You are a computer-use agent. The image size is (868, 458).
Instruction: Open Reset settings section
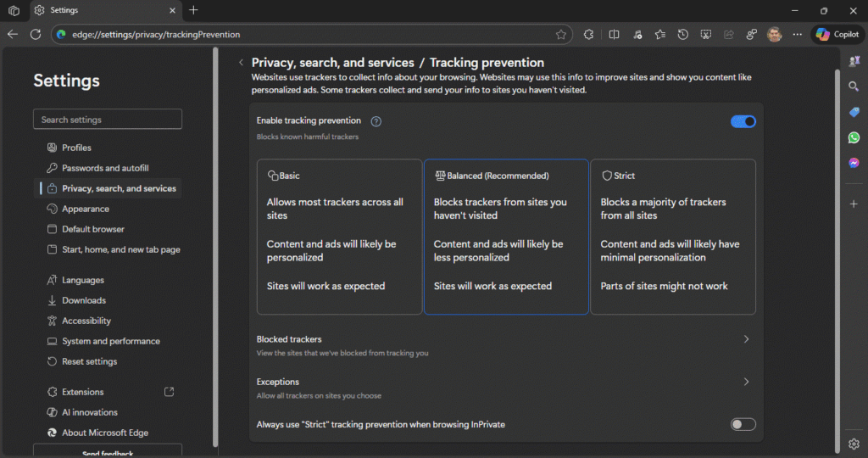coord(108,361)
